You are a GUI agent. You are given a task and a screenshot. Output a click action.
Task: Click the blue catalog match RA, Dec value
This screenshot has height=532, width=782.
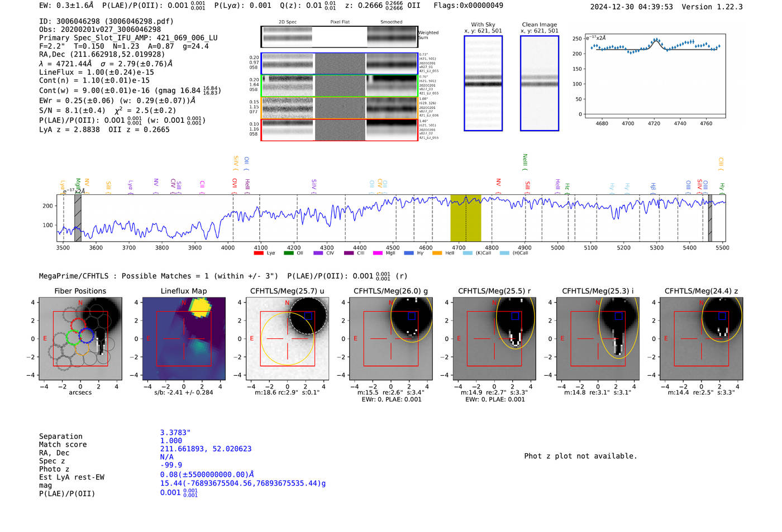click(206, 449)
